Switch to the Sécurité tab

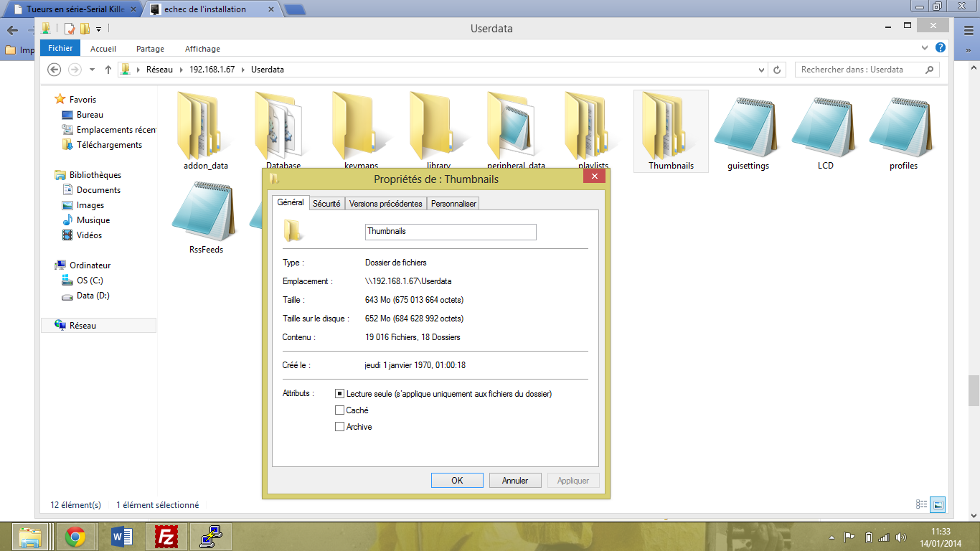(326, 204)
